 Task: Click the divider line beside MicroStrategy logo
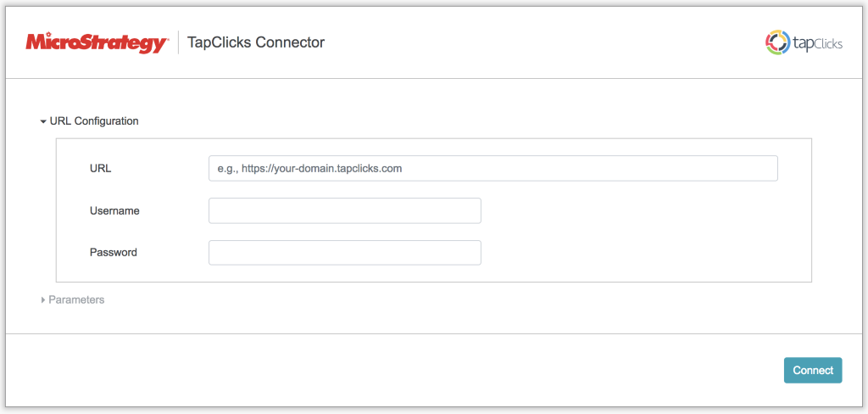[x=178, y=42]
